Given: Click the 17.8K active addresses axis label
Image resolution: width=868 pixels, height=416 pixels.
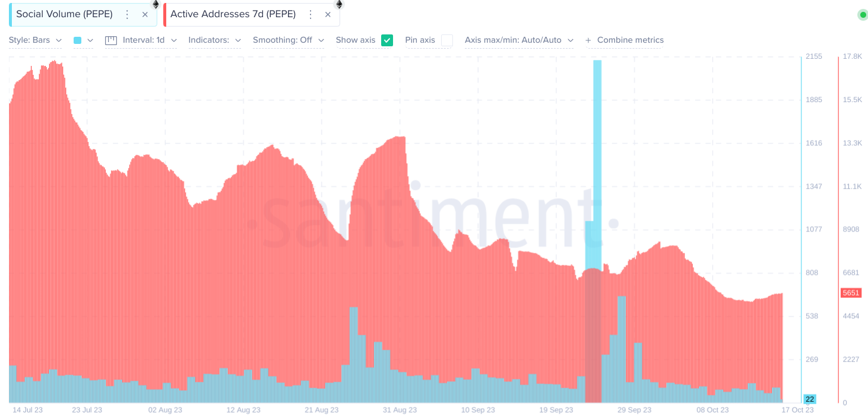Looking at the screenshot, I should point(852,56).
